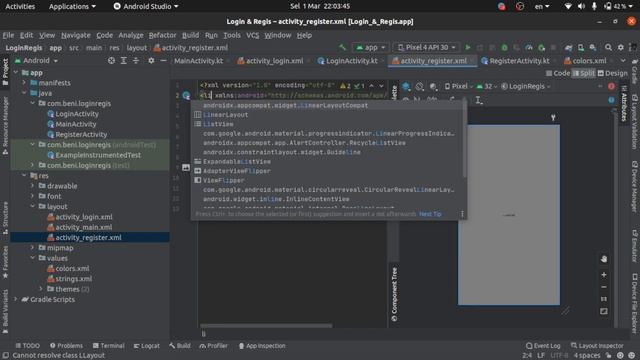This screenshot has height=360, width=640.
Task: Open IDE settings gear in main toolbar
Action: [x=621, y=47]
